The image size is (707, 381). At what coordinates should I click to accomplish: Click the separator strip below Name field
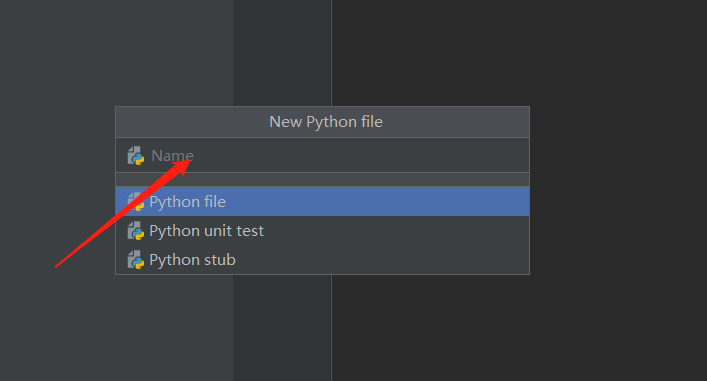tap(322, 179)
